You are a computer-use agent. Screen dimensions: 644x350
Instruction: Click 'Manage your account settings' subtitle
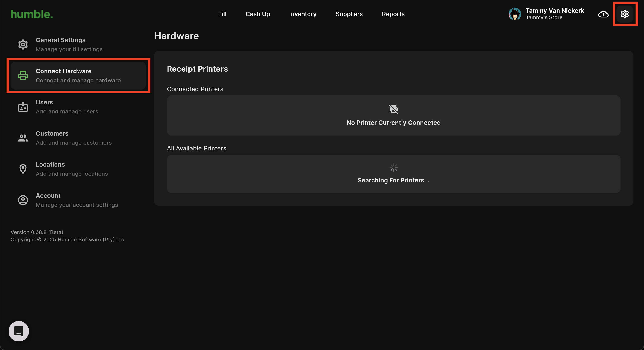point(77,205)
